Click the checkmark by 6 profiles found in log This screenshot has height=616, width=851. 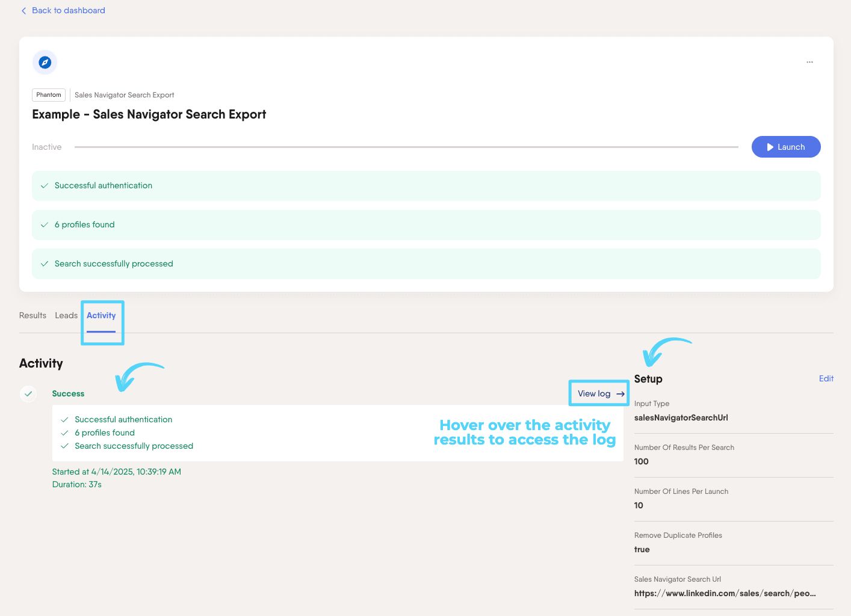(x=64, y=433)
